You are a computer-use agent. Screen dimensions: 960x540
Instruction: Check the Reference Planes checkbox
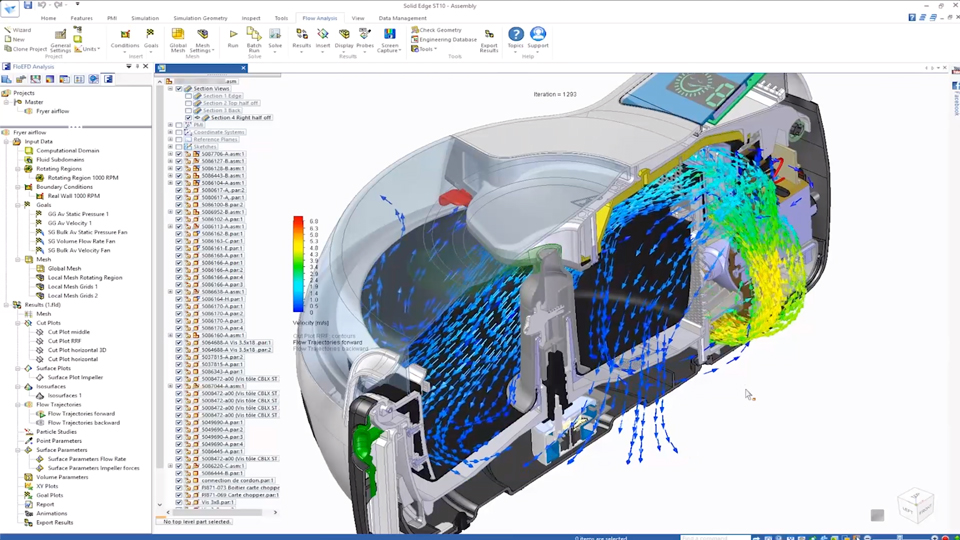pyautogui.click(x=179, y=140)
